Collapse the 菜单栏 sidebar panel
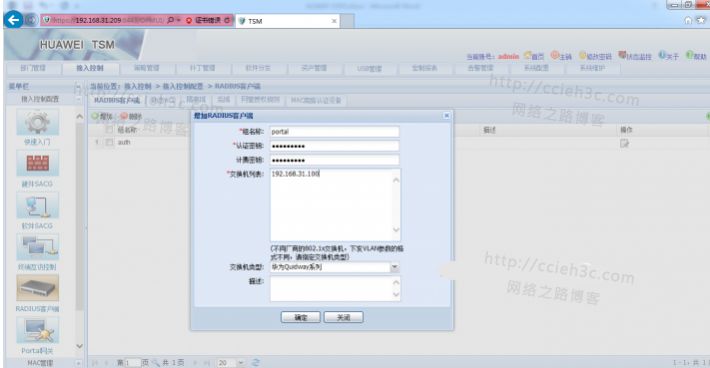Image resolution: width=710 pixels, height=368 pixels. pyautogui.click(x=78, y=86)
